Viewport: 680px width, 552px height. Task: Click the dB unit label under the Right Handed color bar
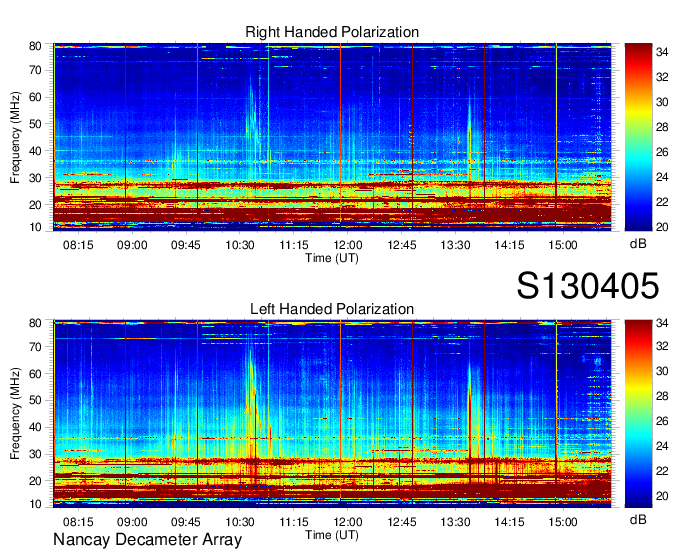[638, 244]
